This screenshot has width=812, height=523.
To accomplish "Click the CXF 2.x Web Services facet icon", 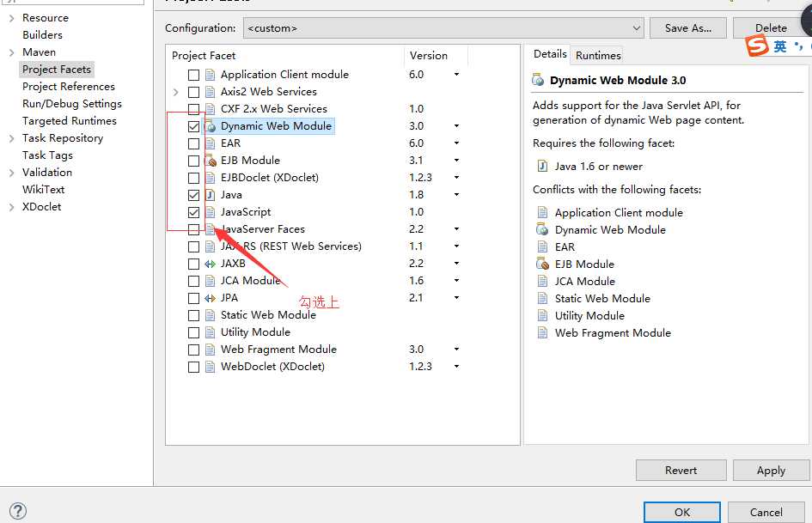I will [x=211, y=109].
